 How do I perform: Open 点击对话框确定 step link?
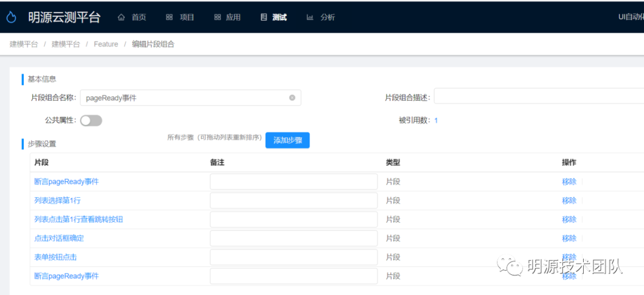tap(59, 238)
